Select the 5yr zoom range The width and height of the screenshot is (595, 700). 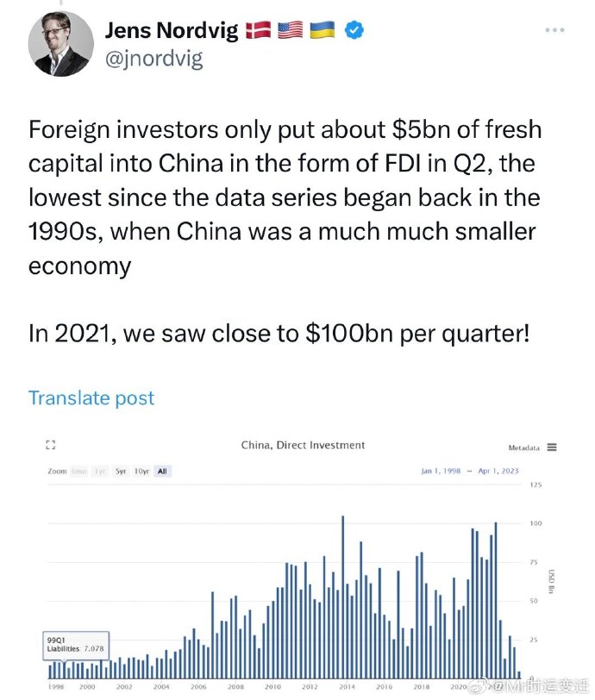[121, 471]
